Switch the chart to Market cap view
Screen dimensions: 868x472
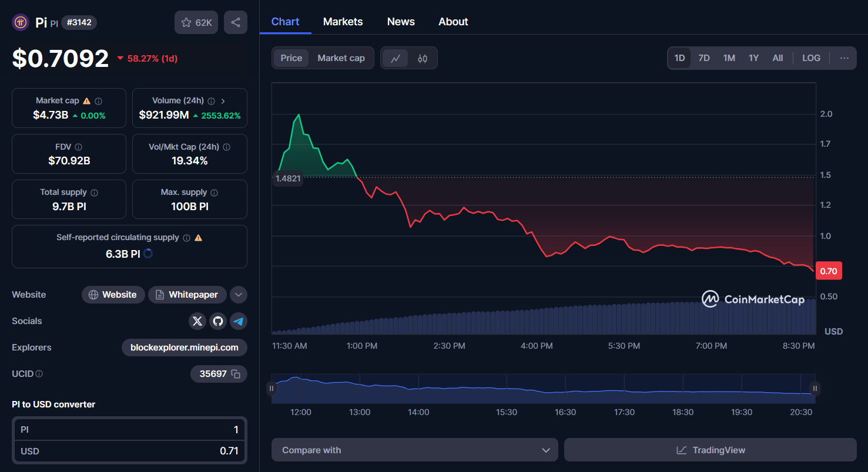click(x=341, y=58)
